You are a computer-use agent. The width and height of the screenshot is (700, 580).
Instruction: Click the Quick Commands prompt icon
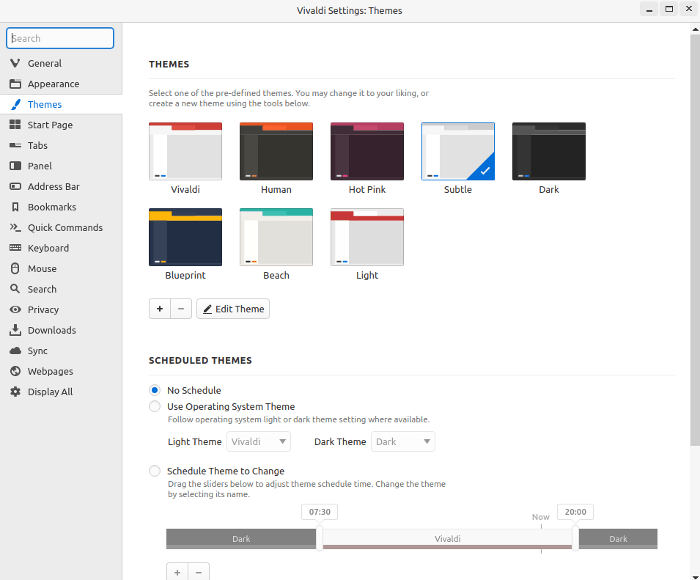(x=15, y=227)
